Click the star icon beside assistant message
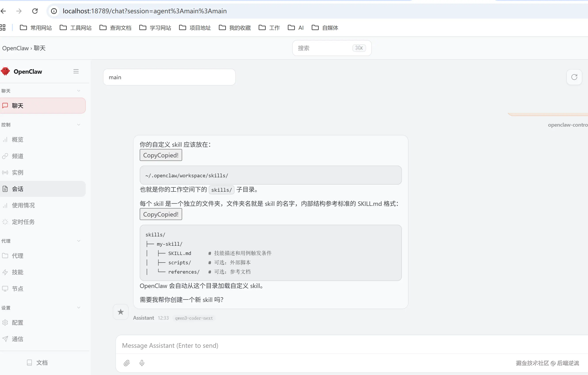Image resolution: width=588 pixels, height=375 pixels. [x=121, y=312]
